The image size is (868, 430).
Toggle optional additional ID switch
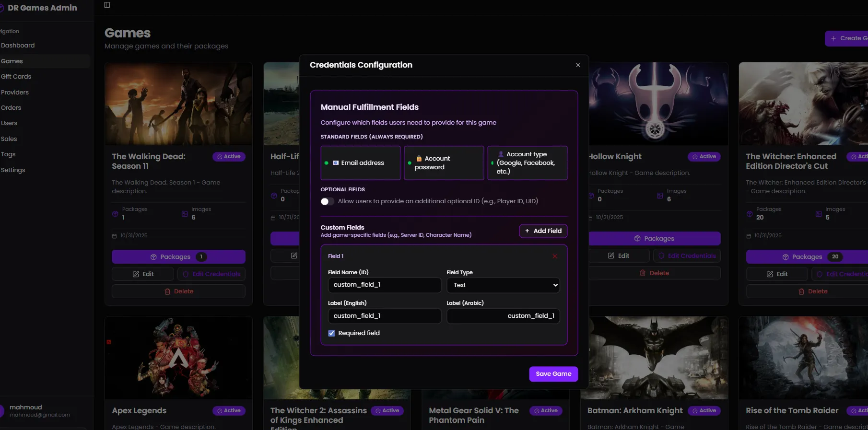328,201
